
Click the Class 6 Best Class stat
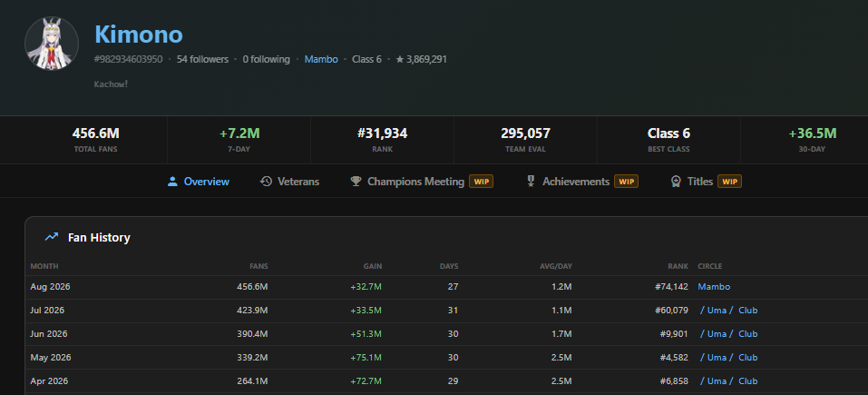click(x=668, y=139)
